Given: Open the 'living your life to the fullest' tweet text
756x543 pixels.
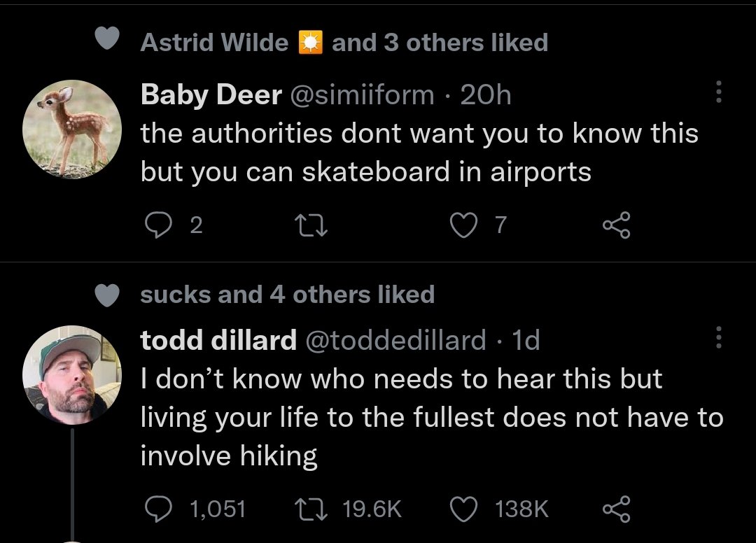Looking at the screenshot, I should pyautogui.click(x=432, y=417).
